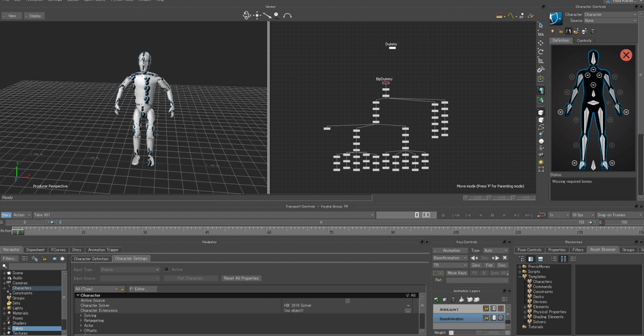The height and width of the screenshot is (336, 644).
Task: Click the roll camera arc icon above viewer
Action: [x=287, y=15]
